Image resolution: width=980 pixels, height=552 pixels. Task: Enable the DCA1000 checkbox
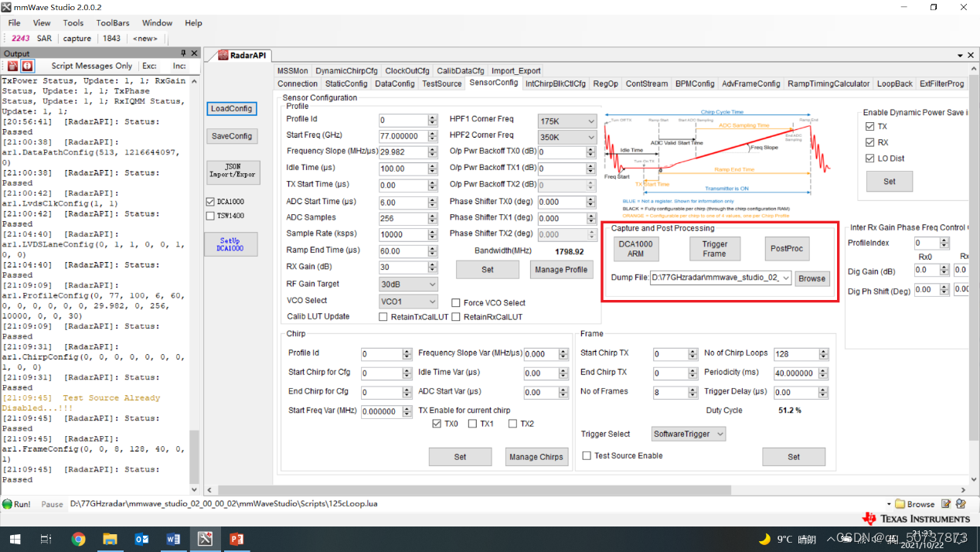[x=210, y=202]
